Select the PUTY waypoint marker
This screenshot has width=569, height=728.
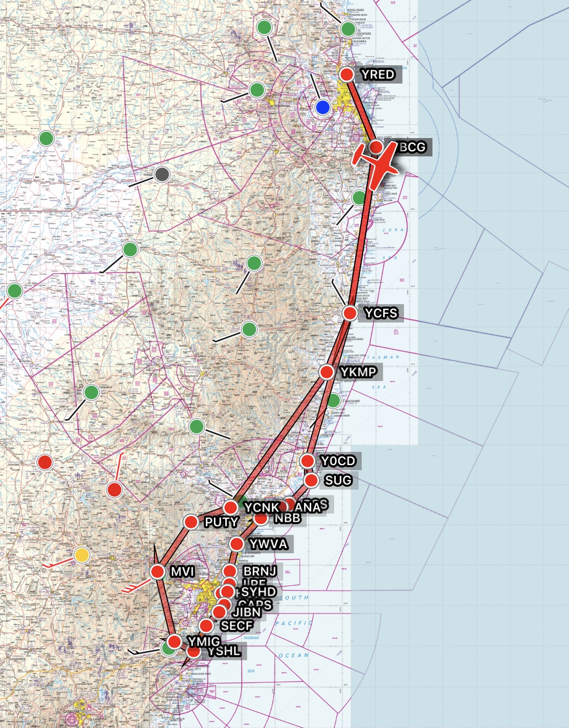tap(191, 522)
